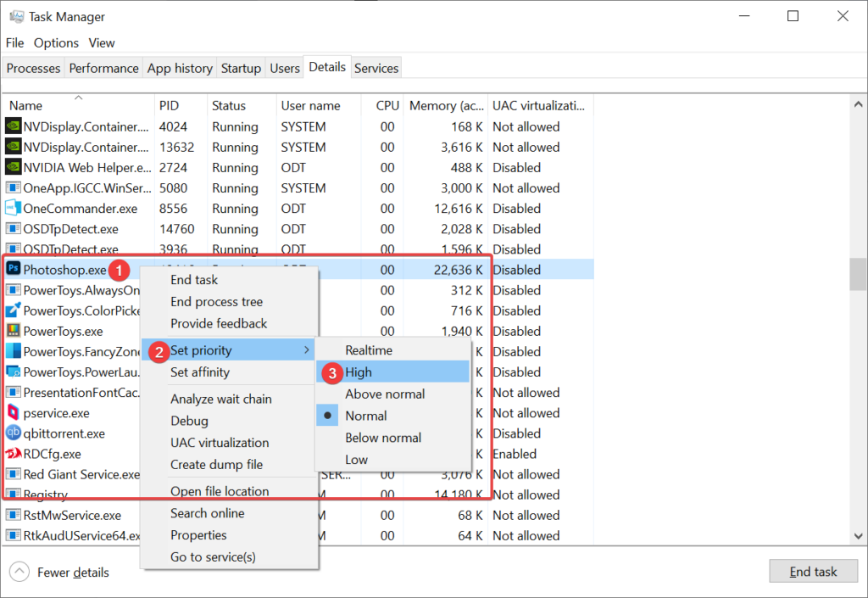Image resolution: width=868 pixels, height=598 pixels.
Task: Set priority to Realtime
Action: (x=369, y=349)
